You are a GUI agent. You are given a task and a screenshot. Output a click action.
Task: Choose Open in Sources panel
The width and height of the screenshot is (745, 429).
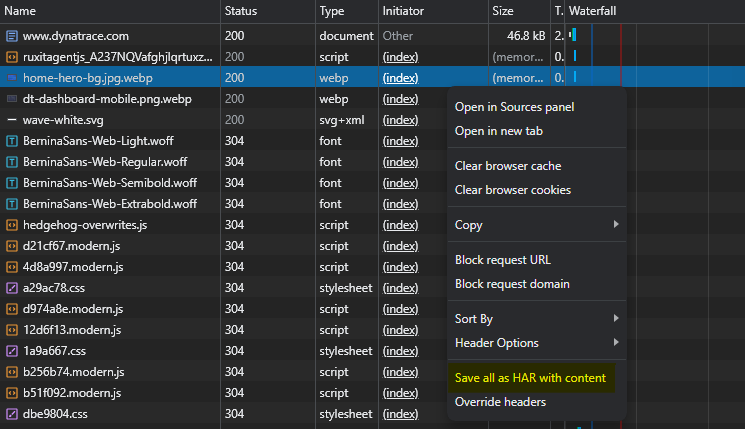[514, 107]
